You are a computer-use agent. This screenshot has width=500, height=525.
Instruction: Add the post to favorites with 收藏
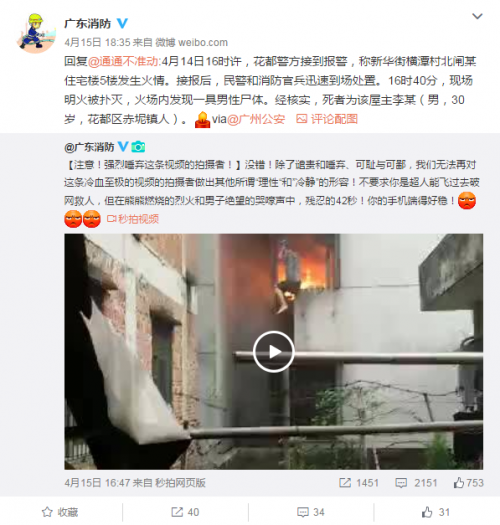(x=60, y=512)
